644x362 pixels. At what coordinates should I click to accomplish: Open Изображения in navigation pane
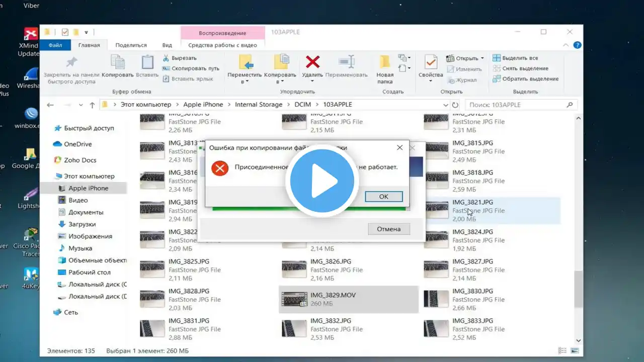90,236
